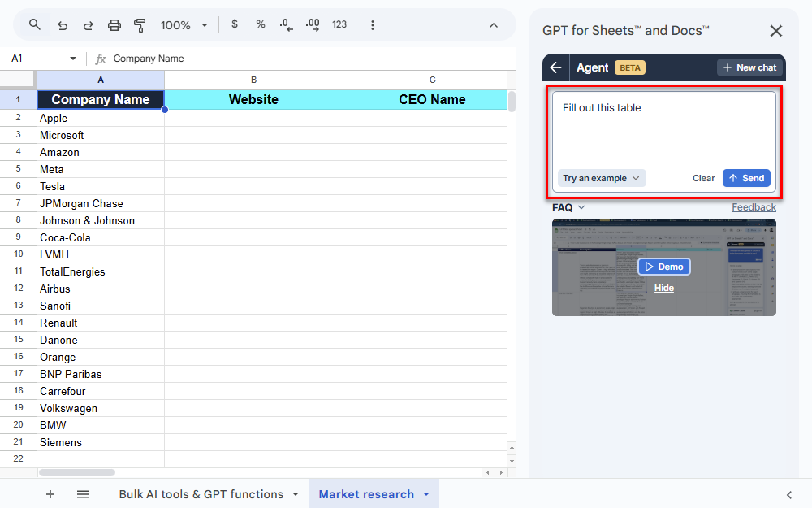
Task: Expand the FAQ section
Action: click(568, 207)
